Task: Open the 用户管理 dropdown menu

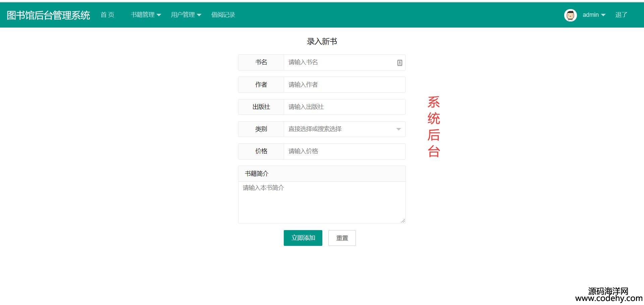Action: 186,15
